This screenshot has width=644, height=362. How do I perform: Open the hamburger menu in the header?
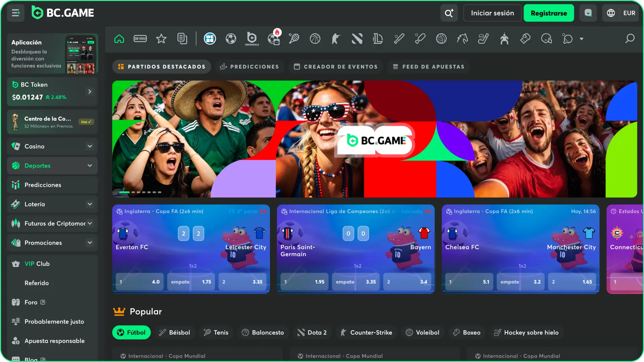(16, 13)
